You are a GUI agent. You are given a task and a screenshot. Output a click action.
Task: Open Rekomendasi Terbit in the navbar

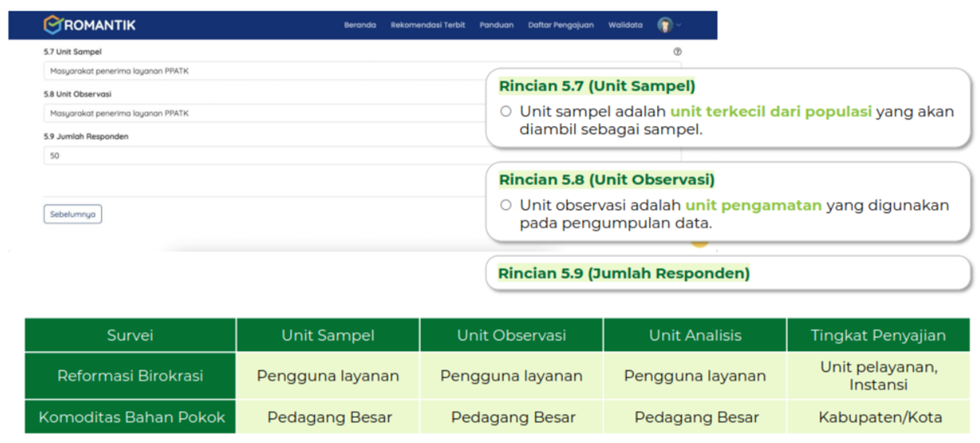[x=427, y=25]
